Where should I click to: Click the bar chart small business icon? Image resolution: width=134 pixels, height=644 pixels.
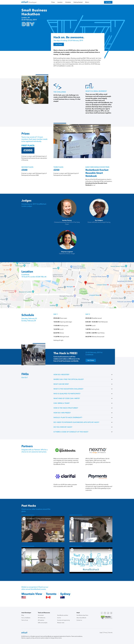coord(89,86)
